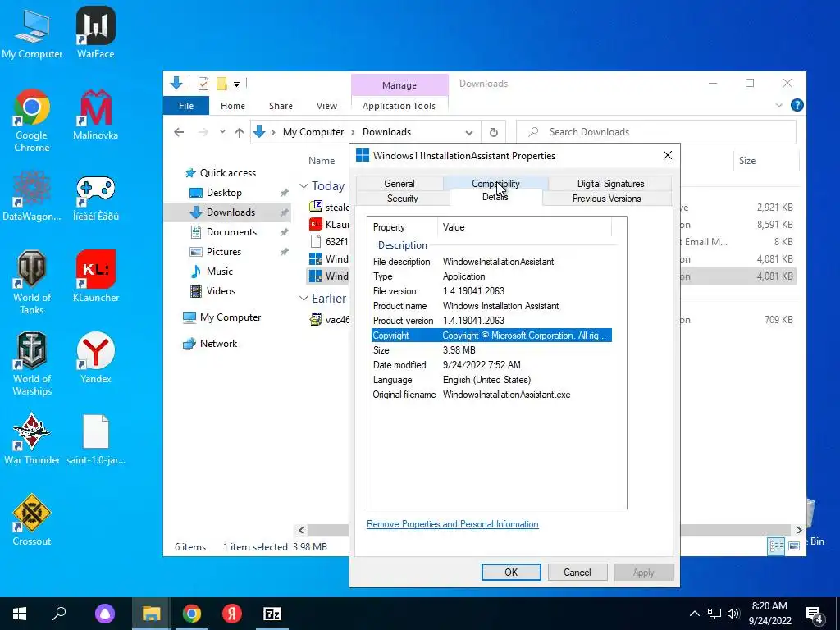Switch to the Home ribbon tab
The image size is (840, 630).
click(x=232, y=106)
